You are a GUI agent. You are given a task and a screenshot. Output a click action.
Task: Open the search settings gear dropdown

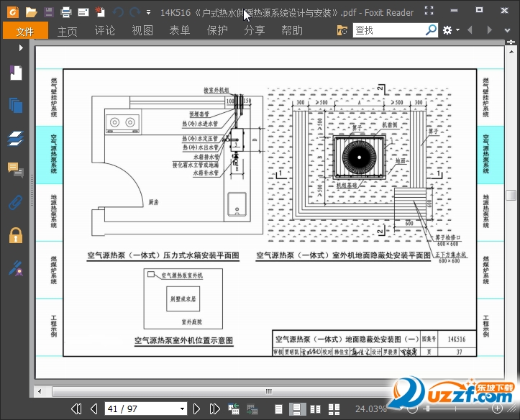click(x=451, y=30)
